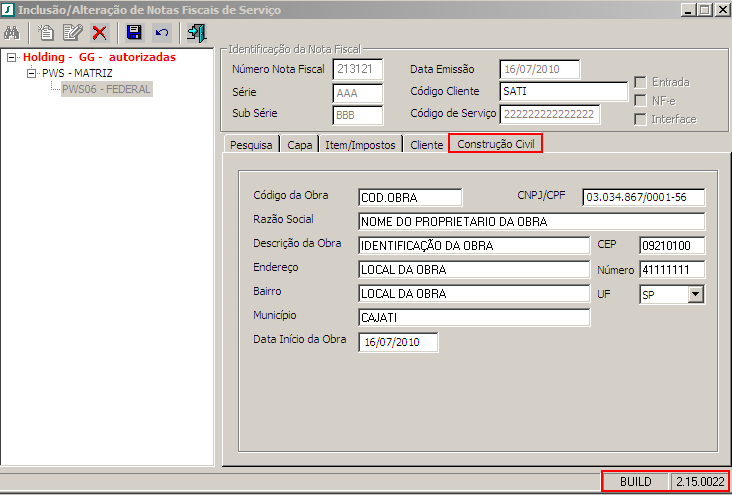Click the new record document icon
This screenshot has width=732, height=495.
(46, 32)
